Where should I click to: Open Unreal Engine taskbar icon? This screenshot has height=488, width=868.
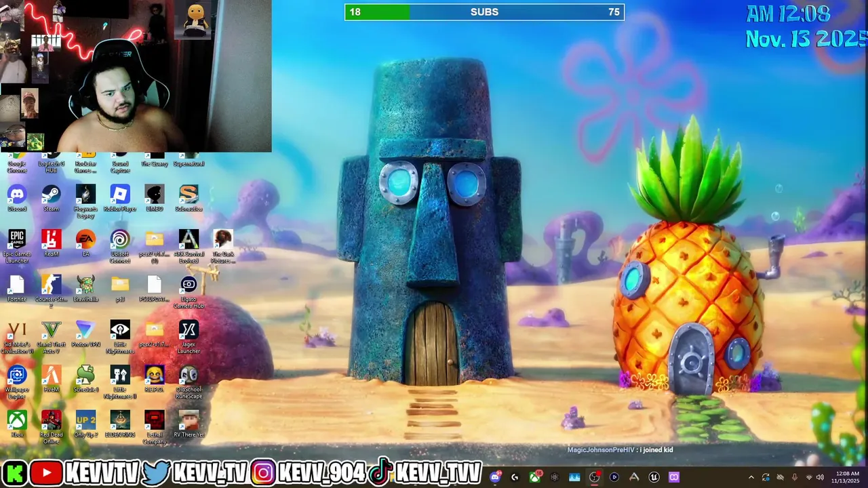654,477
